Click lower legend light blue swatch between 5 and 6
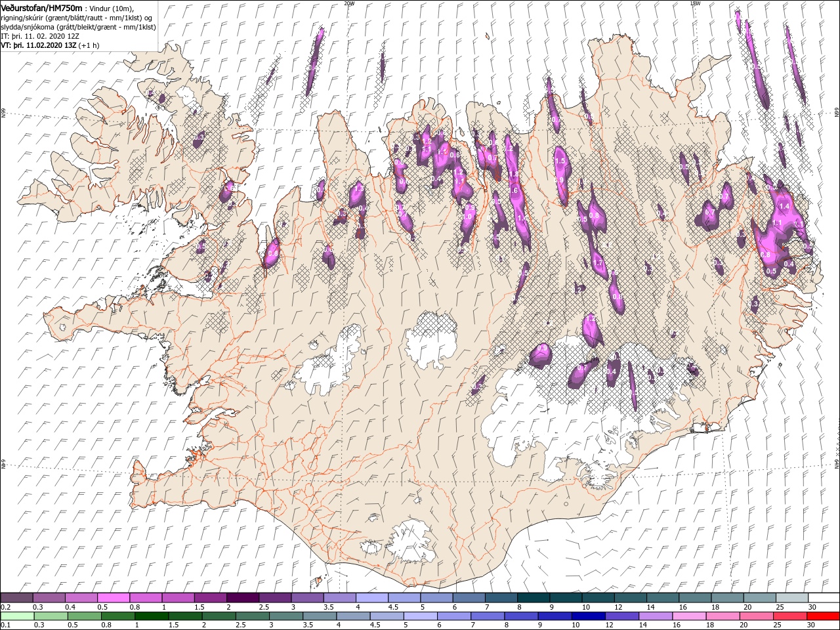This screenshot has width=840, height=630. click(x=420, y=616)
